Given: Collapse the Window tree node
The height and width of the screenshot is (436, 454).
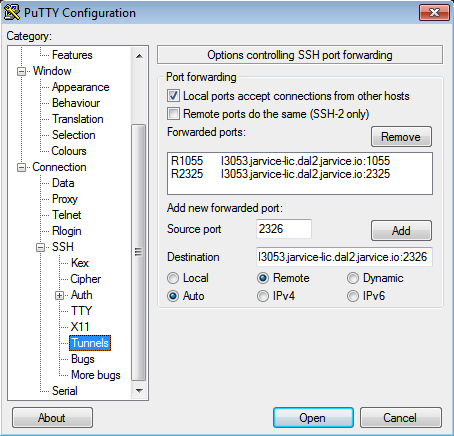Looking at the screenshot, I should [x=21, y=71].
